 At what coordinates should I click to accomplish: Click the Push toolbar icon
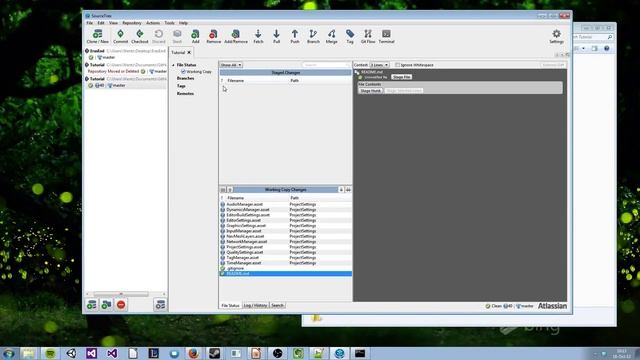pos(295,36)
